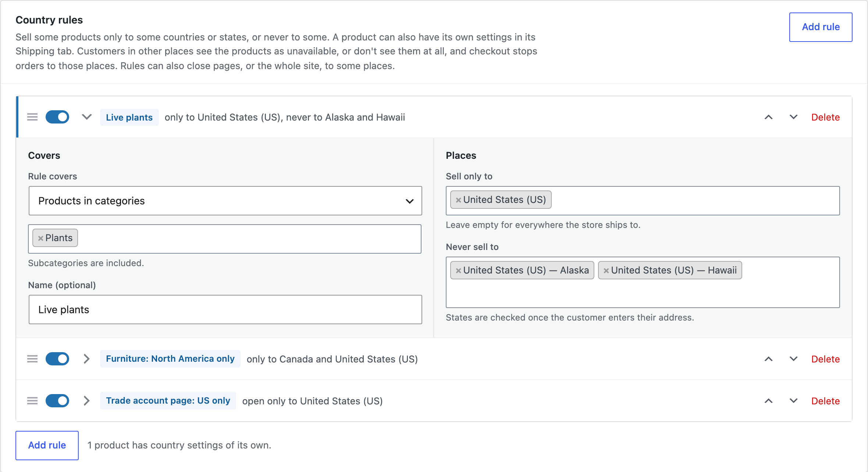Delete the Furniture: North America only rule
868x472 pixels.
(x=825, y=359)
